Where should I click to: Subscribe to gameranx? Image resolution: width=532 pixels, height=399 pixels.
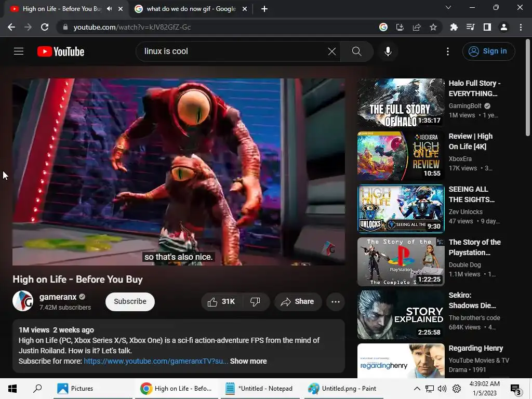click(130, 302)
